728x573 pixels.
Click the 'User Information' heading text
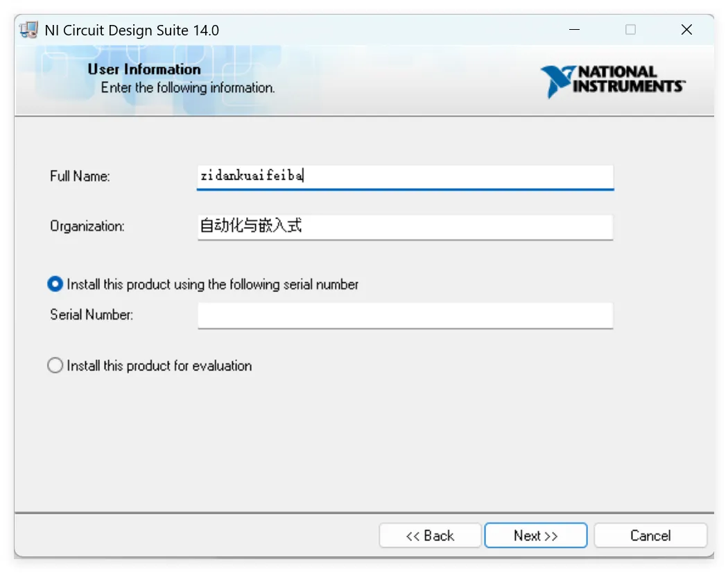[144, 69]
